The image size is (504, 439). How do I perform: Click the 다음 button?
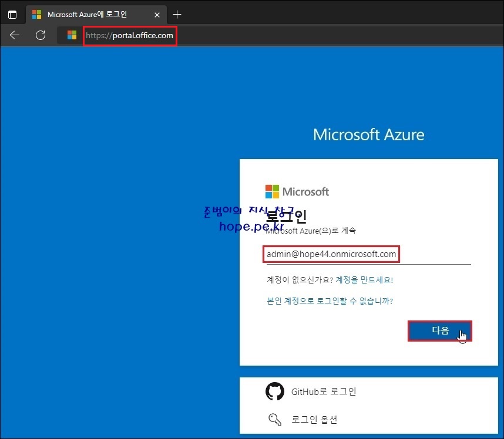coord(440,331)
